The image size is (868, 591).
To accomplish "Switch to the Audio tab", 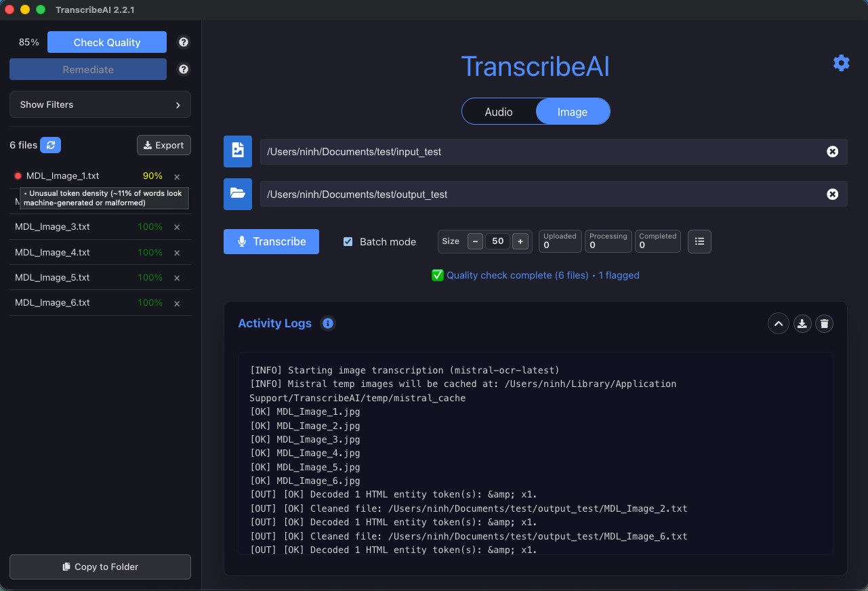I will (x=499, y=112).
